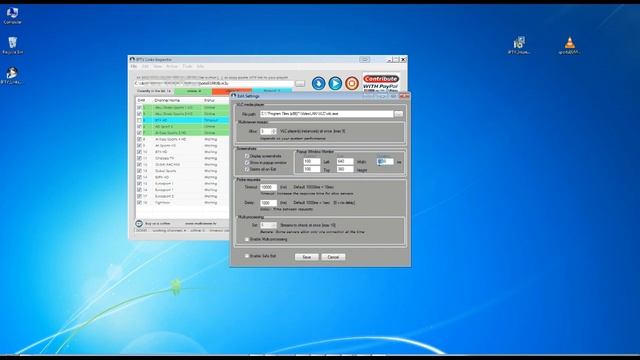Uncheck the Chelsea TV channel checkbox
The width and height of the screenshot is (640, 360).
pos(139,158)
